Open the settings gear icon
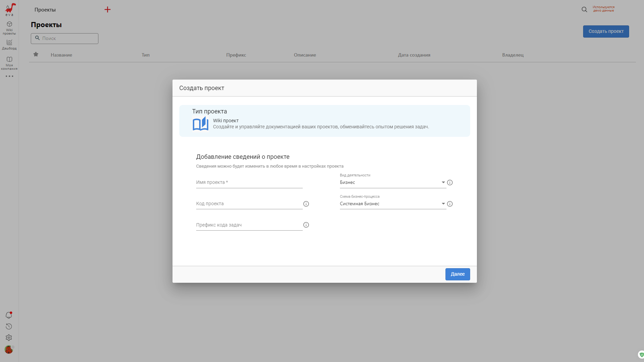Screen dimensions: 644x362 (x=9, y=338)
